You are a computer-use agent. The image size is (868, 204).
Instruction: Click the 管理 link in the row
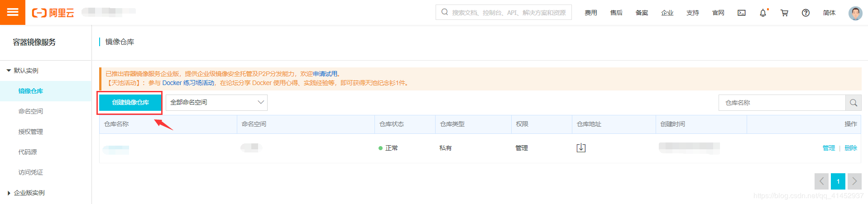(829, 148)
